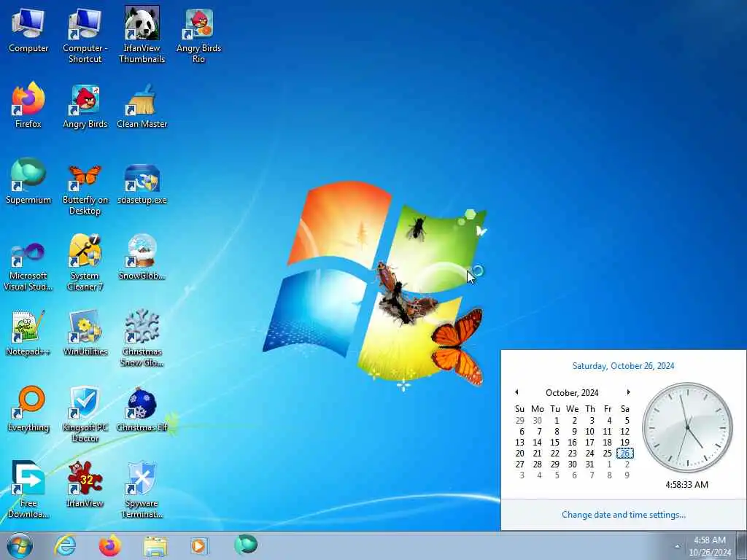The width and height of the screenshot is (747, 560).
Task: Click the analog clock face
Action: click(687, 427)
